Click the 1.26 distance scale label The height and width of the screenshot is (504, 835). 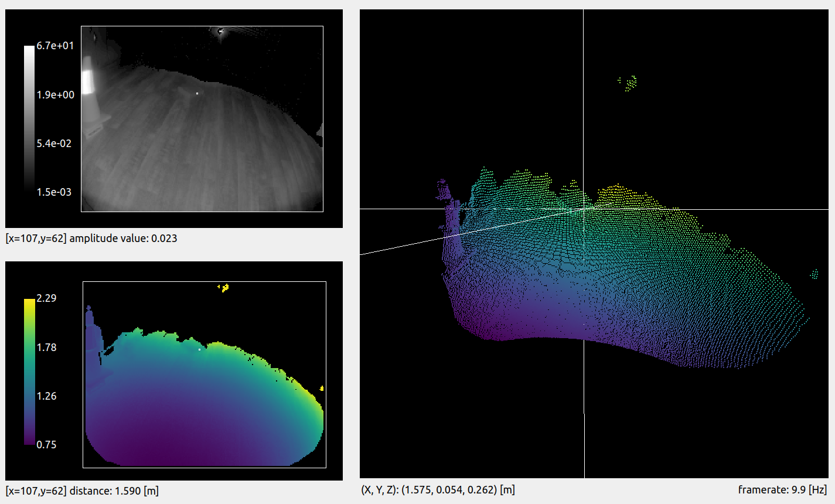(x=46, y=396)
